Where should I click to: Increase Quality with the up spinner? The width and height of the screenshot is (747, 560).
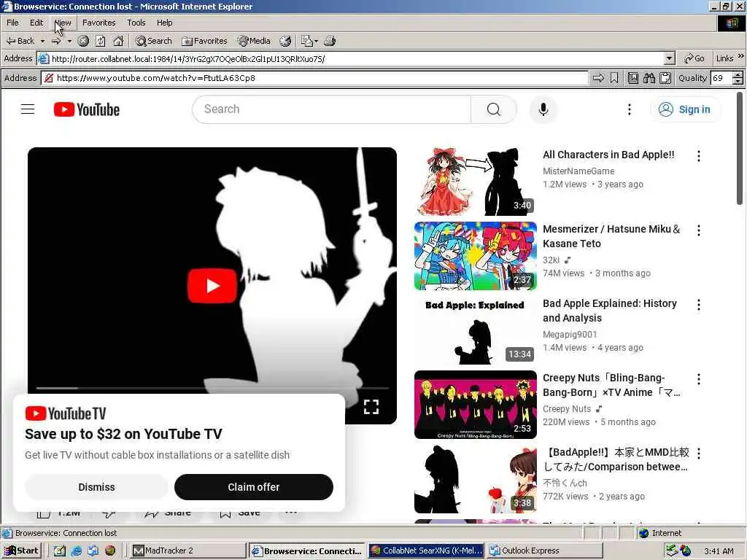(x=738, y=75)
